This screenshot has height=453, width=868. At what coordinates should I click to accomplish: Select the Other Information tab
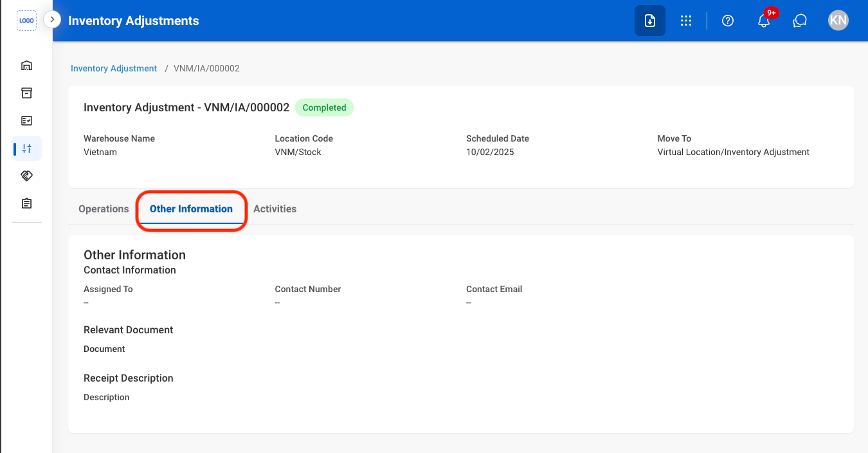(x=191, y=209)
